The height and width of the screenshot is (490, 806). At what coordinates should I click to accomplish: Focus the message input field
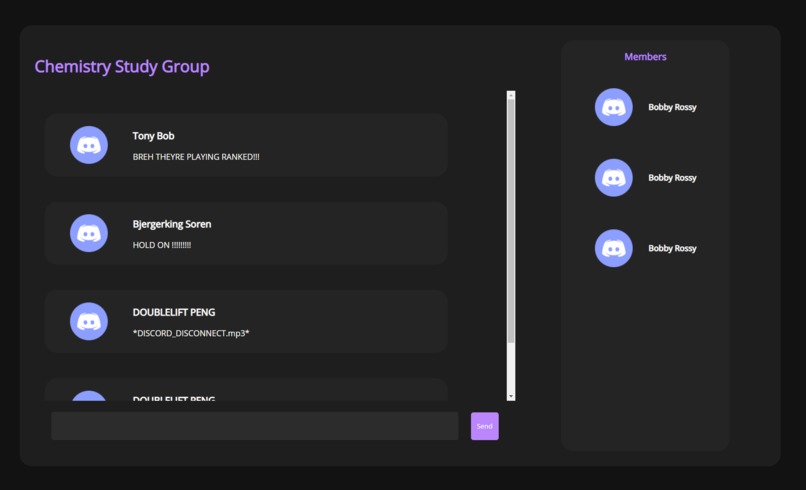(x=254, y=426)
